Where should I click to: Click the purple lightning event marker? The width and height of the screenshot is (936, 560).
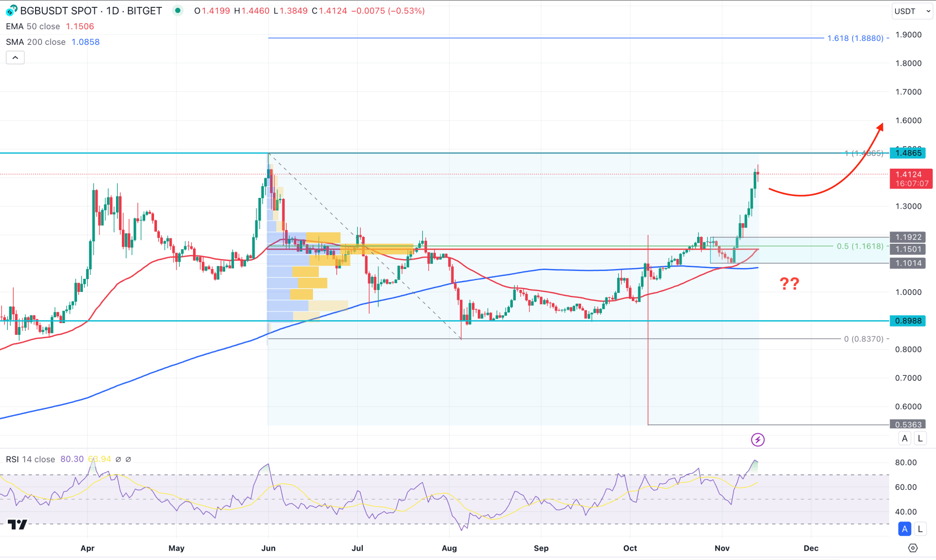point(758,440)
